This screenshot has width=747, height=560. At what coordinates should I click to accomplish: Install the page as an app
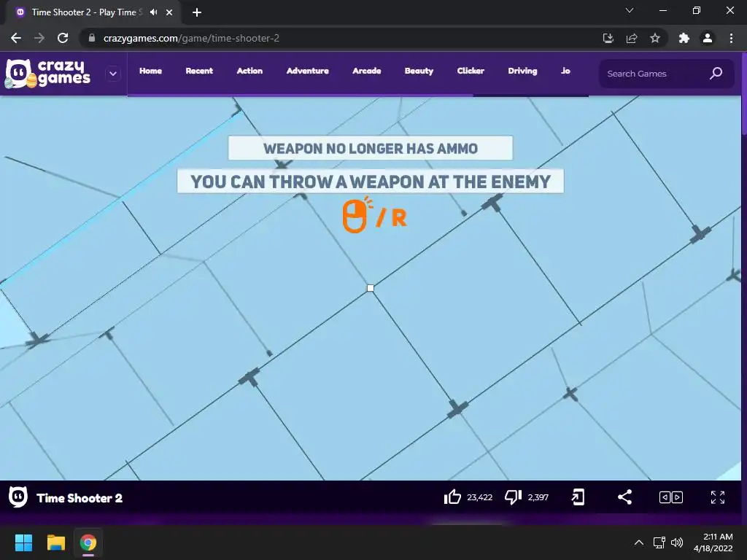(x=608, y=38)
